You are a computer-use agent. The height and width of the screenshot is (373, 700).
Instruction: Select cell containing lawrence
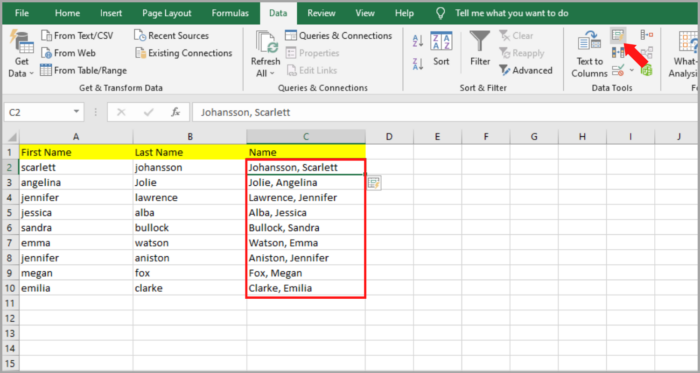(190, 198)
